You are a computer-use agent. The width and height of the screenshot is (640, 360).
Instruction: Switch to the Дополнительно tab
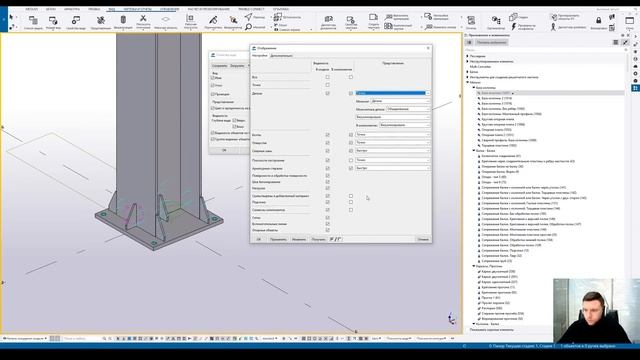pos(281,56)
